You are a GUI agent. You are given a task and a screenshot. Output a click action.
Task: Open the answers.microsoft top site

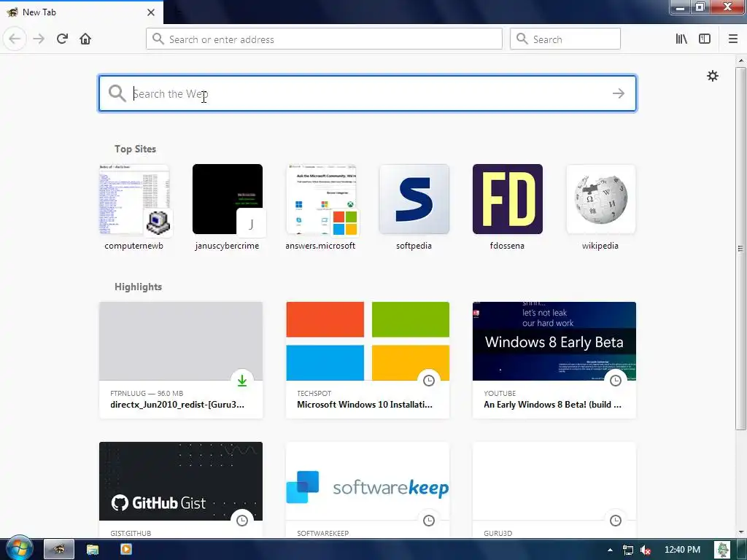point(321,206)
